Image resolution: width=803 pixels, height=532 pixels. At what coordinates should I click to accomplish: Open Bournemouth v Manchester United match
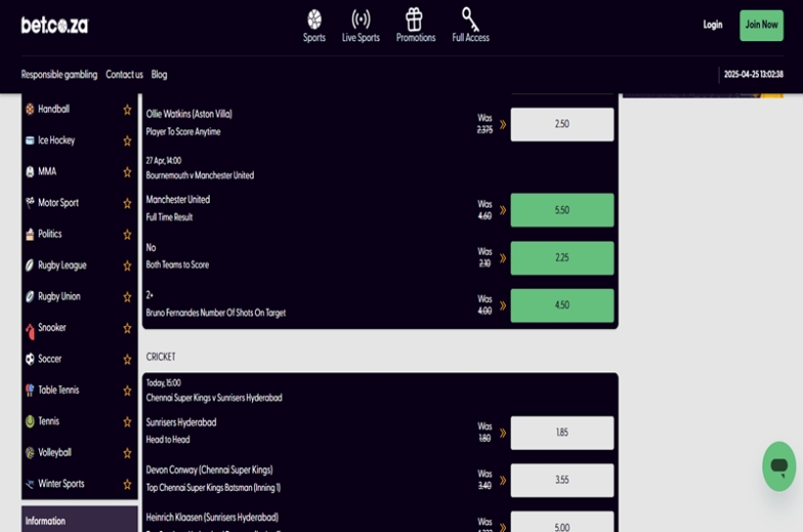coord(200,175)
